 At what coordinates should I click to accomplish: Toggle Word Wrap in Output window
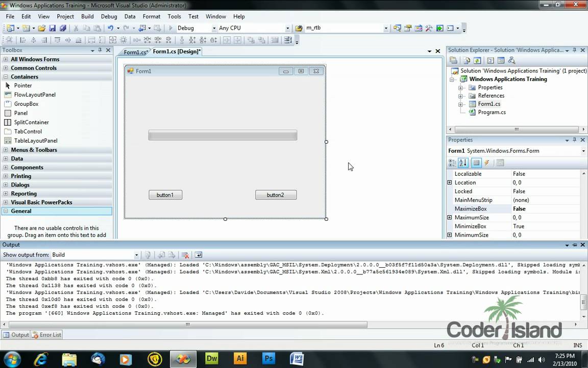(199, 255)
